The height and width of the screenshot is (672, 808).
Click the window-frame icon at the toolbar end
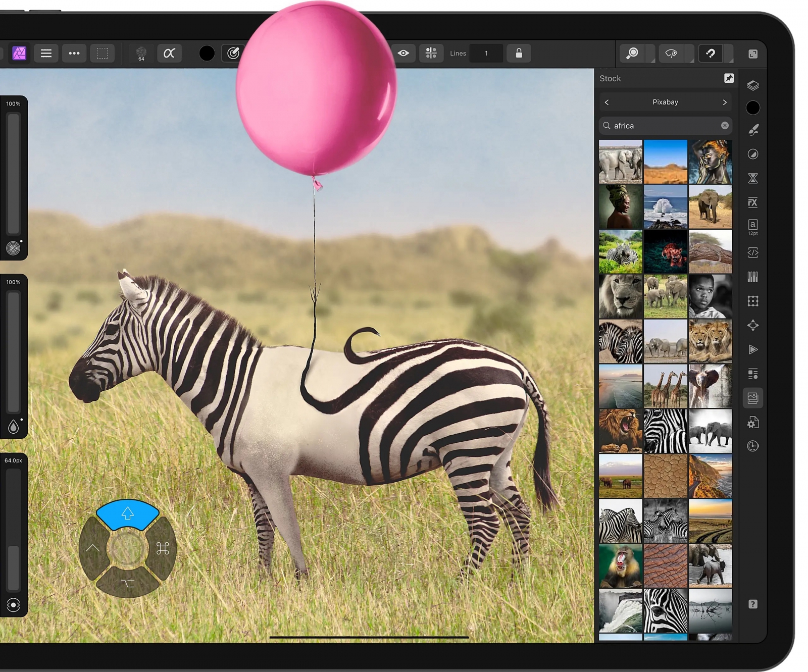click(x=753, y=54)
